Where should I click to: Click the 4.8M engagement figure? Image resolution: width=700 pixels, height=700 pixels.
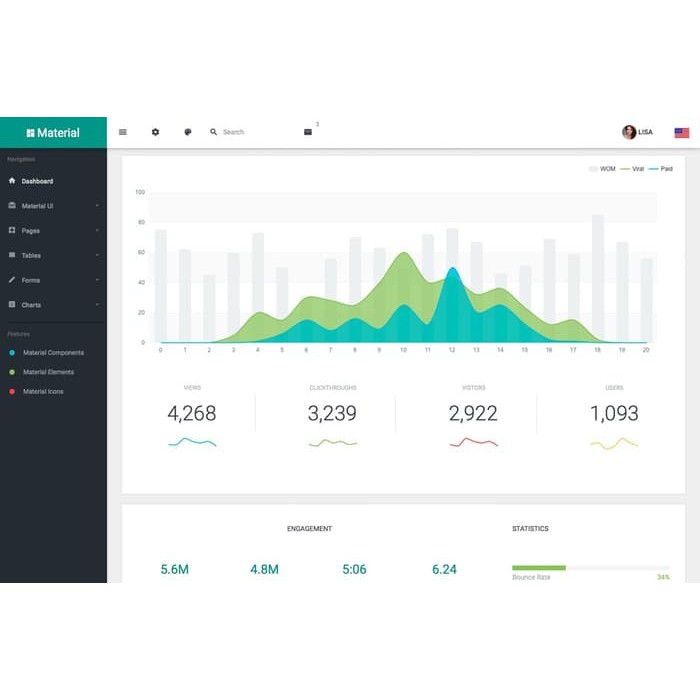264,569
